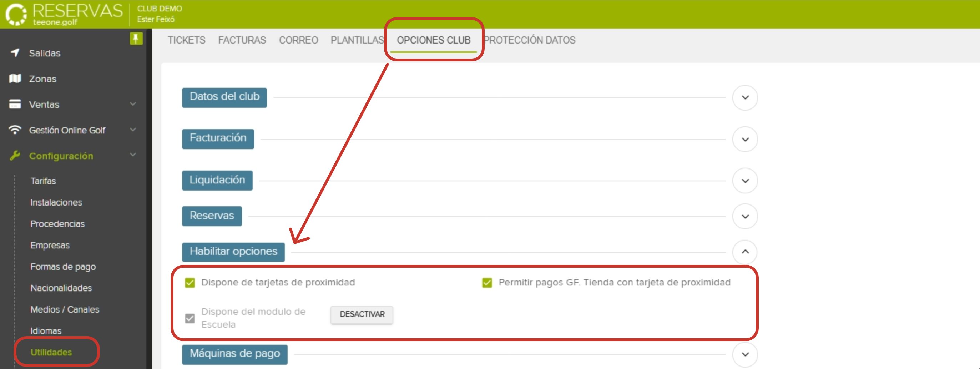Viewport: 980px width, 369px height.
Task: Click the Habilitar opciones section header
Action: pyautogui.click(x=233, y=252)
